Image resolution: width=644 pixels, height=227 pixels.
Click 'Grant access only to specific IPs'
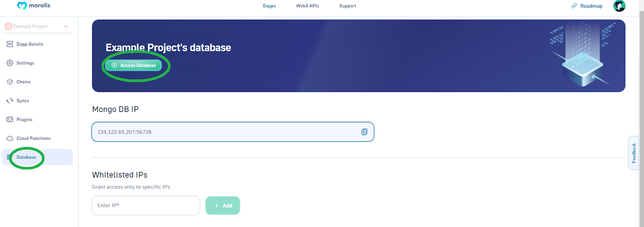tap(131, 187)
